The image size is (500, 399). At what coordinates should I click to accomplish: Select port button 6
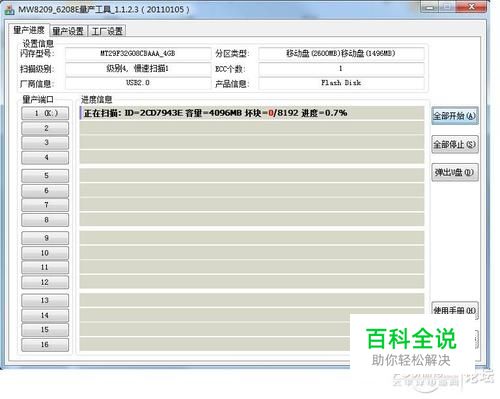pyautogui.click(x=45, y=190)
